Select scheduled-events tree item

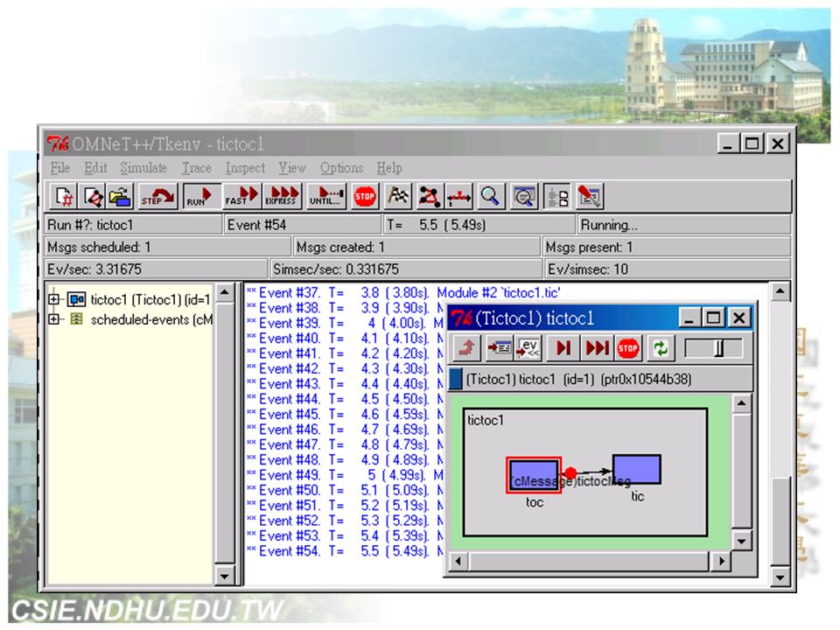pyautogui.click(x=151, y=320)
